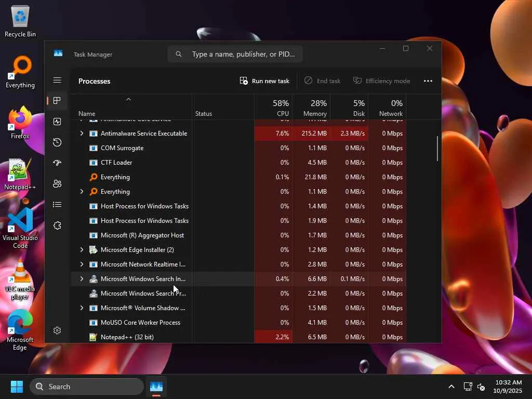Expand Microsoft Volume Shadow process
The image size is (532, 399).
[x=82, y=308]
